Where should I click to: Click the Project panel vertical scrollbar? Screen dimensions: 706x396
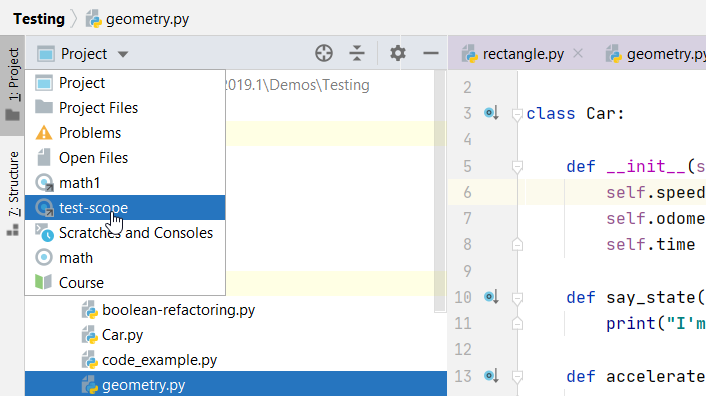pos(440,191)
